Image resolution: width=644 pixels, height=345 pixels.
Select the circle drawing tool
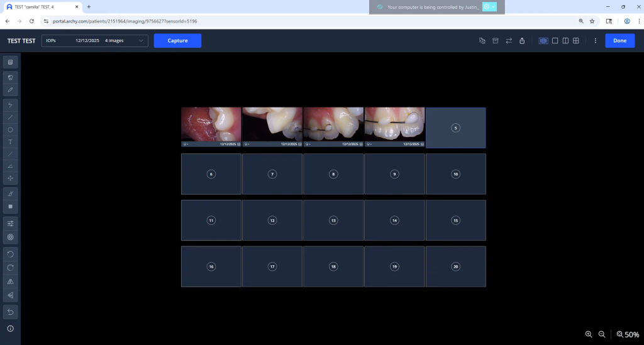[10, 129]
